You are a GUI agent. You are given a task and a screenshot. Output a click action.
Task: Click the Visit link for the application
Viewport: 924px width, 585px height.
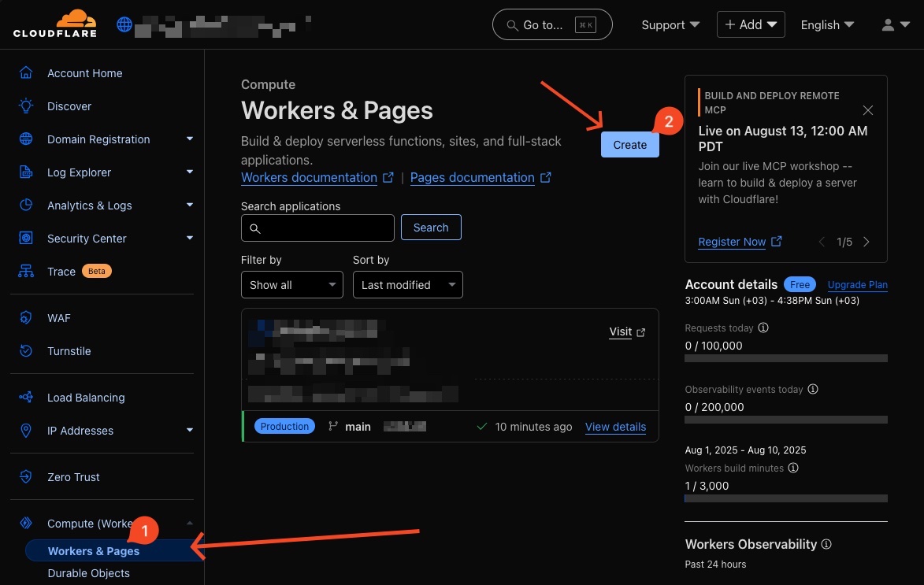pyautogui.click(x=621, y=331)
